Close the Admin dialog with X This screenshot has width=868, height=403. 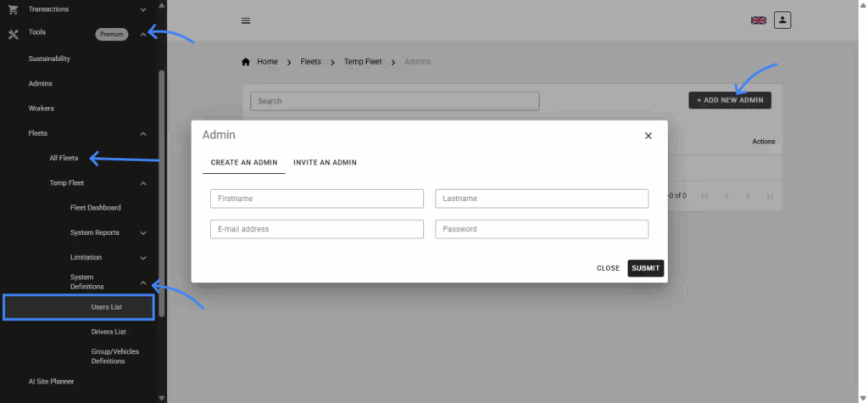[x=648, y=136]
